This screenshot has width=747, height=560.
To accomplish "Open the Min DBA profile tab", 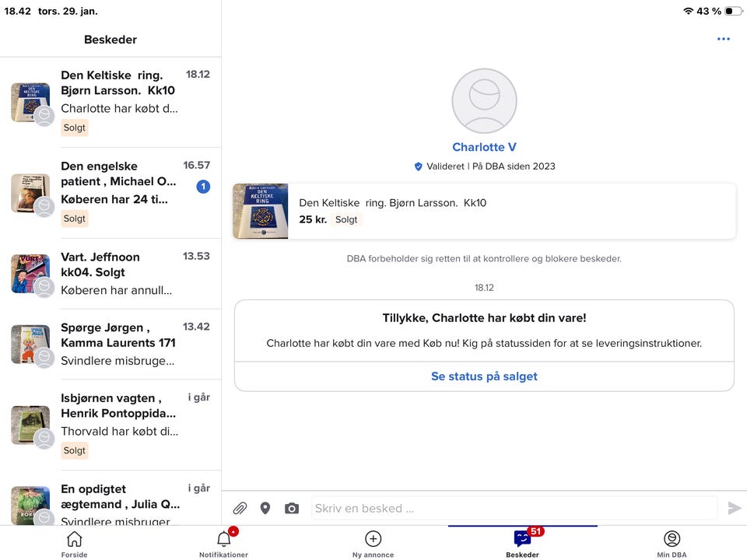I will (x=672, y=543).
